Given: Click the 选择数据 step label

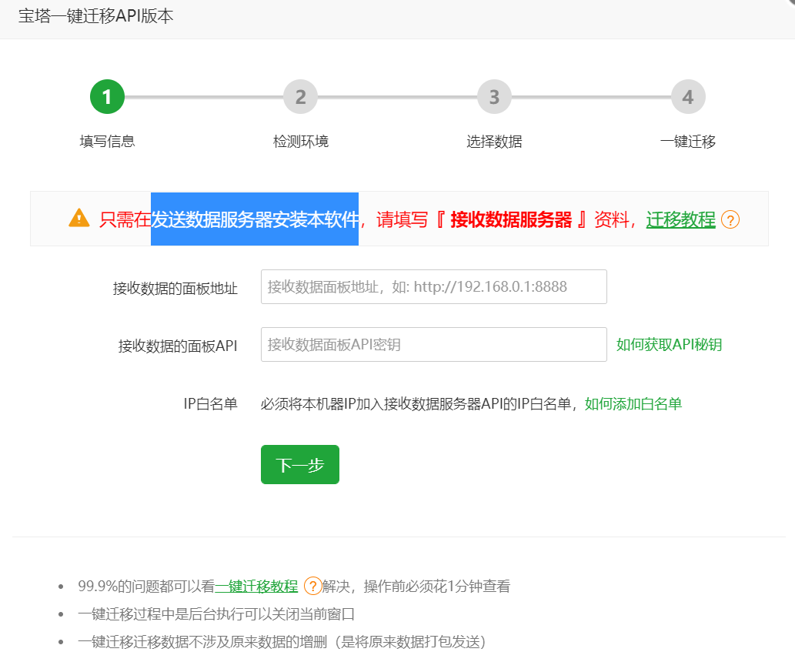Looking at the screenshot, I should click(x=494, y=141).
